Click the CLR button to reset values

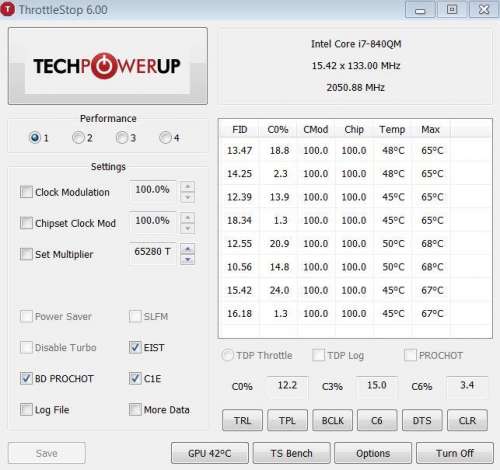tap(467, 420)
